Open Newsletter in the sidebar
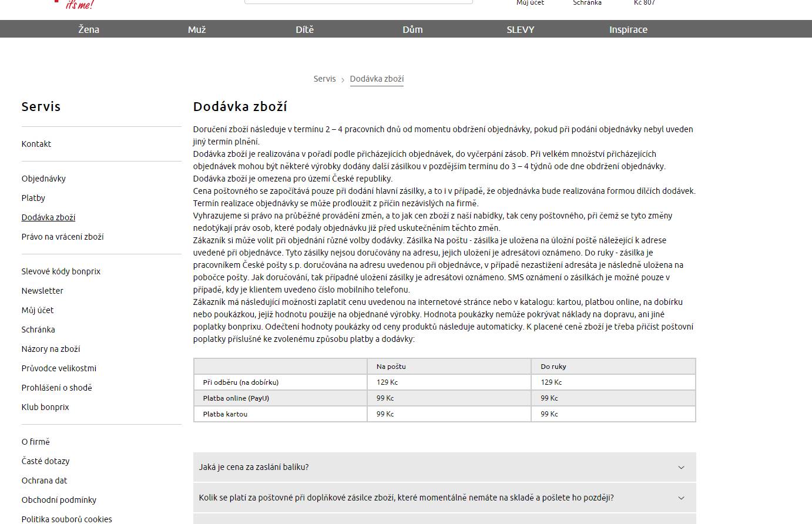The width and height of the screenshot is (812, 524). 42,291
